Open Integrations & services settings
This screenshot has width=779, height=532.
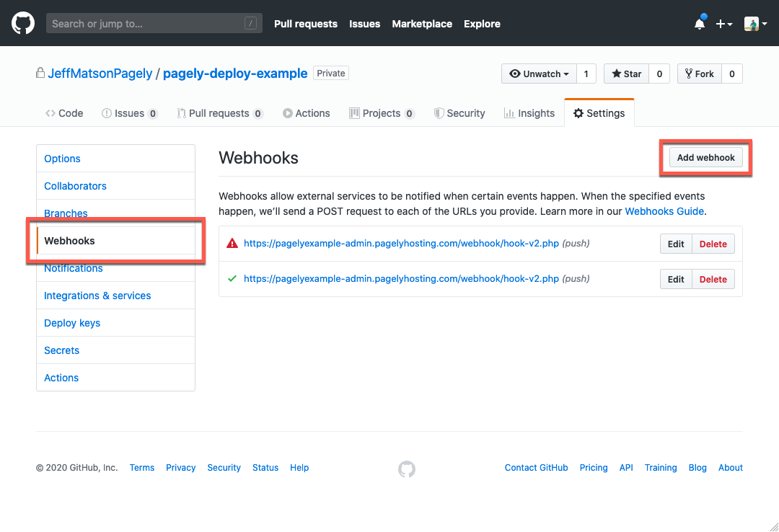click(115, 296)
